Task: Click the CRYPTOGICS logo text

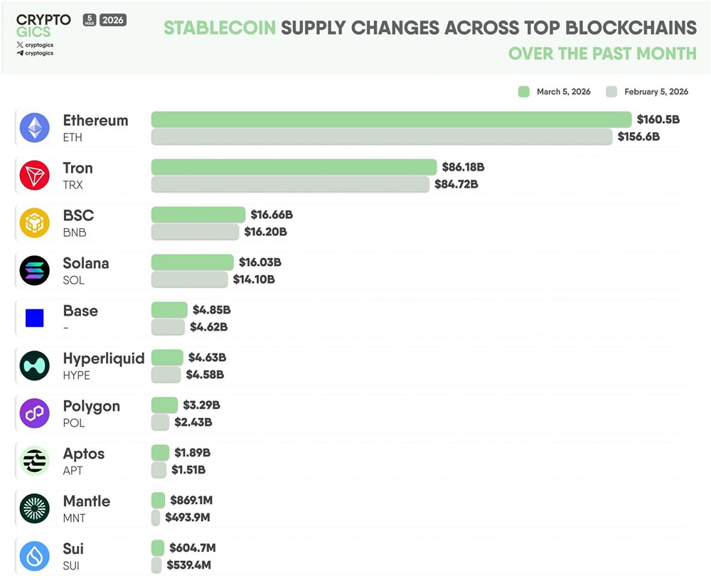Action: (43, 26)
